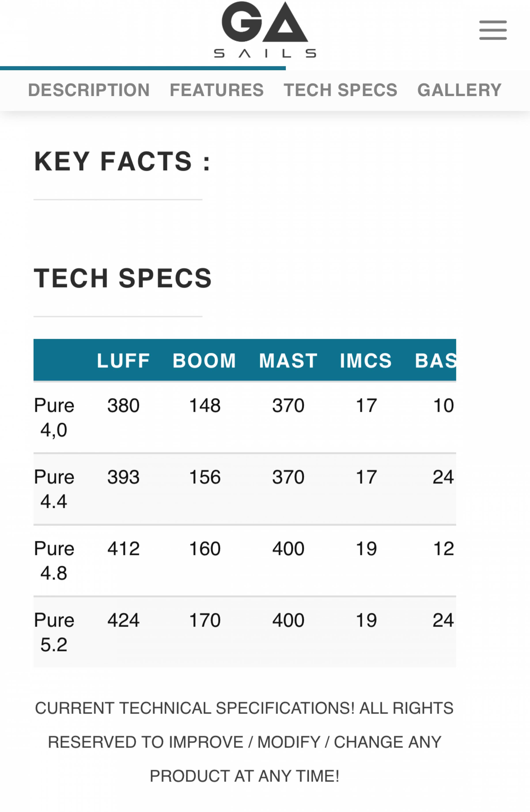Click the BOOM column header
The image size is (530, 812).
204,360
